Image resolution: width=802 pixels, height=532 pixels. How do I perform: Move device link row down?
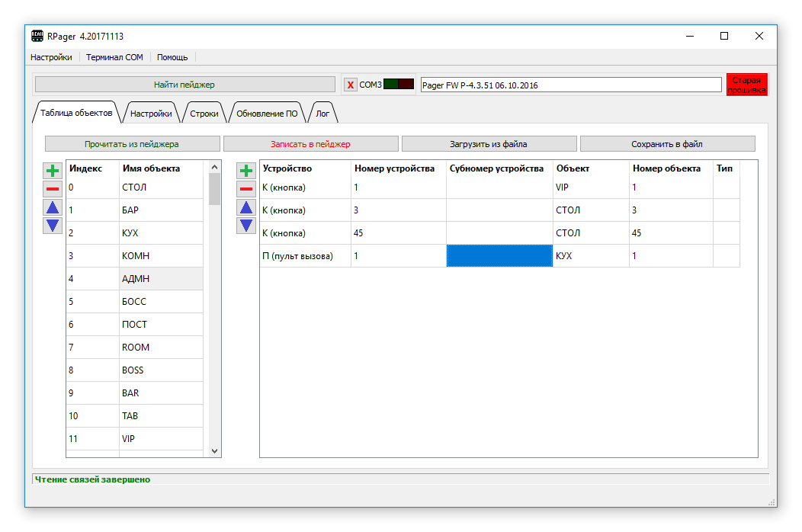pos(246,226)
